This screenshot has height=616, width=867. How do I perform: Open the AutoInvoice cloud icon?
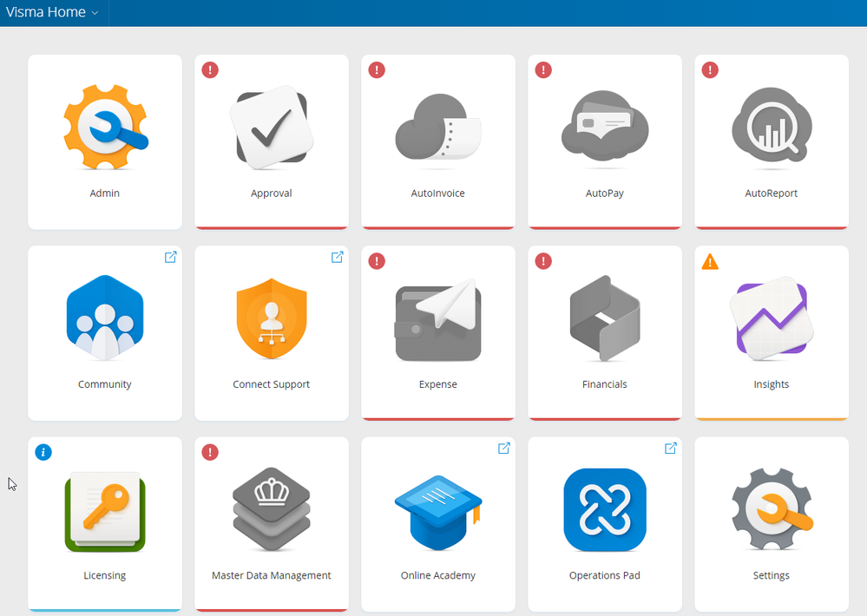(438, 128)
